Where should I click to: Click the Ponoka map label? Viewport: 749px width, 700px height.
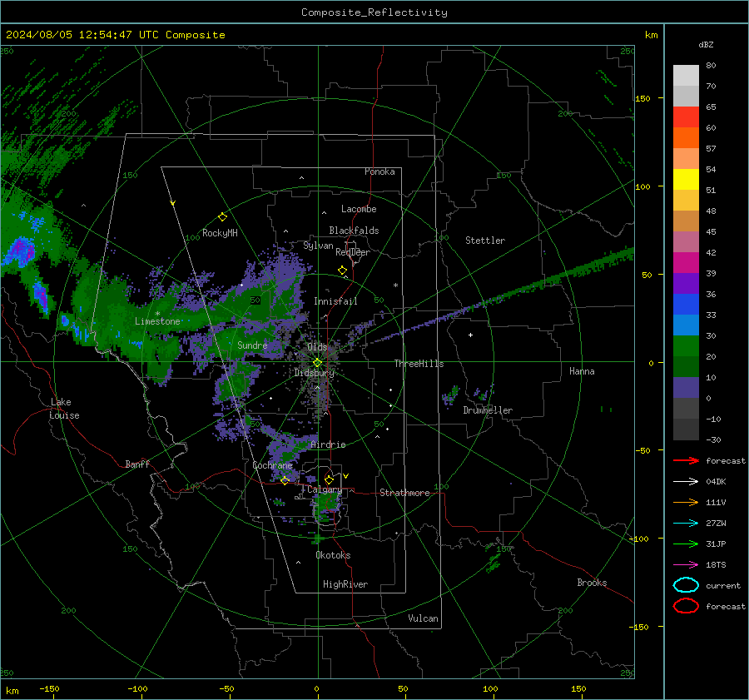point(379,171)
